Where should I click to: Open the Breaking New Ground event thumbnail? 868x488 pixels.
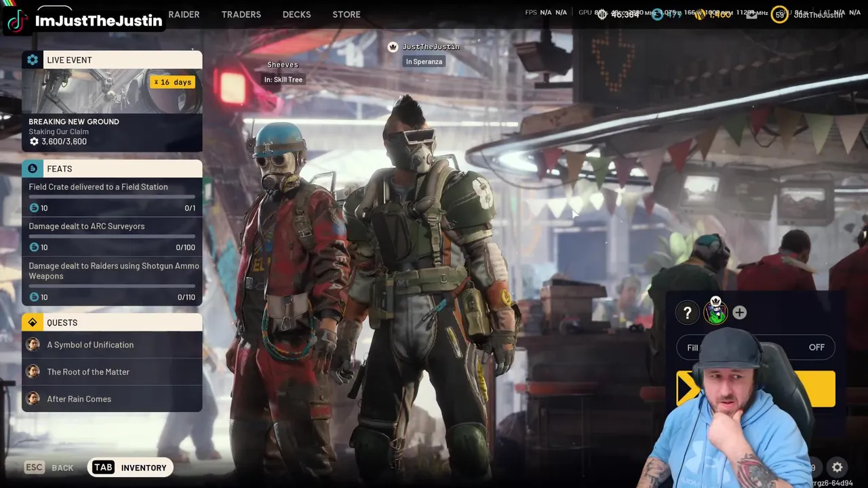tap(112, 91)
